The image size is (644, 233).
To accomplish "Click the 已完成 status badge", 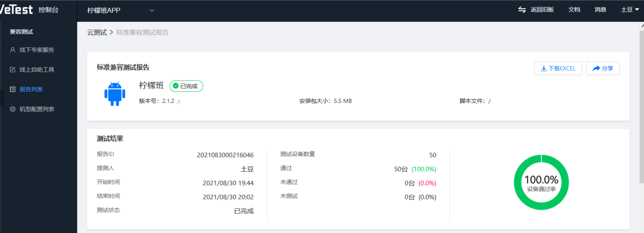I will tap(186, 86).
